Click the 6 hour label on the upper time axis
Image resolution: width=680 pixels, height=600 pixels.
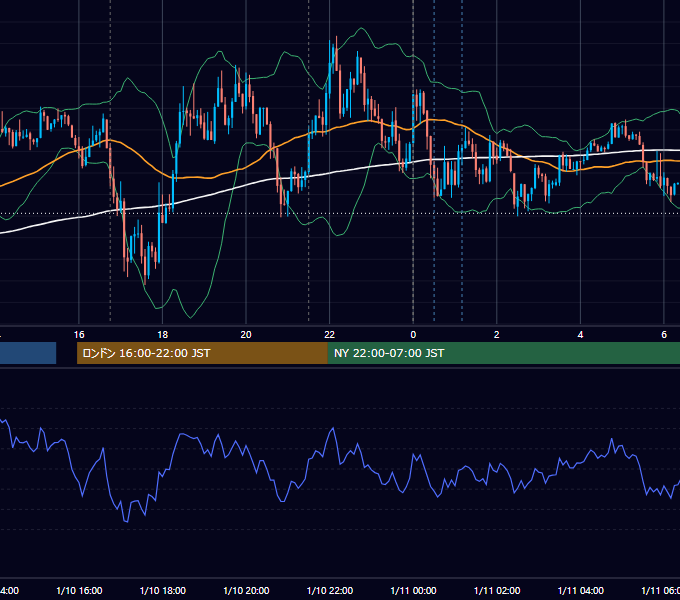(x=664, y=335)
